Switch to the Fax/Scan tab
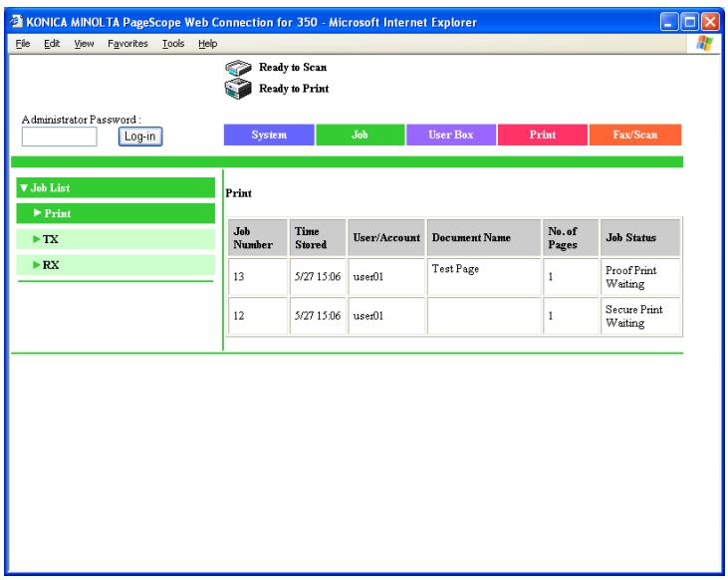 click(634, 135)
